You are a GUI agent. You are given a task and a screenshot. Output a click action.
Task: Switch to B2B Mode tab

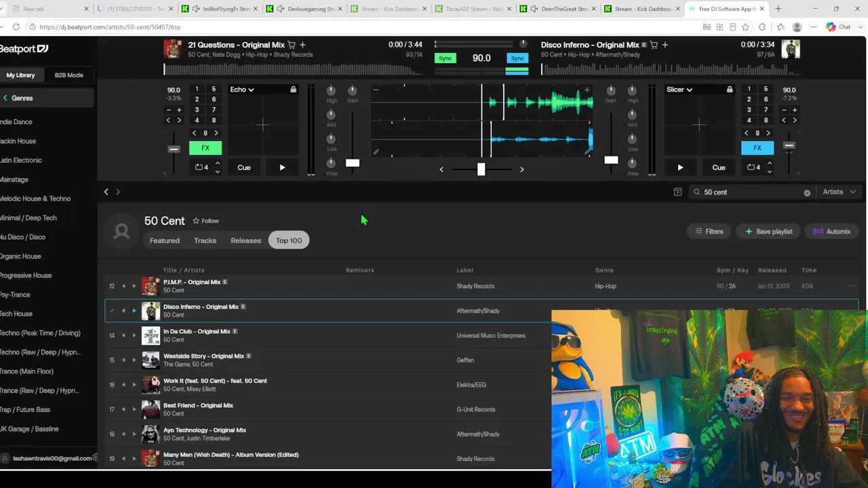(69, 75)
